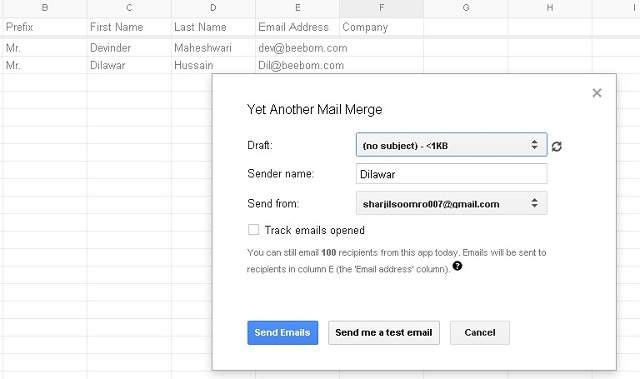The height and width of the screenshot is (379, 640).
Task: Select column G header
Action: pyautogui.click(x=465, y=8)
